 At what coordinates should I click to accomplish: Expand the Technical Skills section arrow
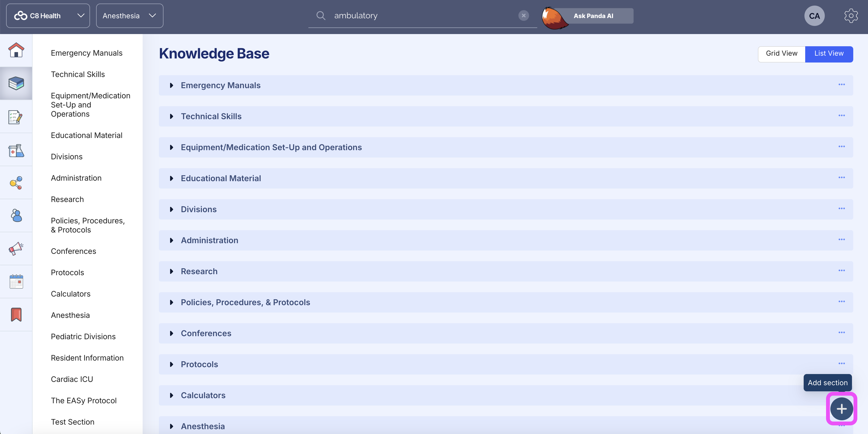[x=172, y=116]
